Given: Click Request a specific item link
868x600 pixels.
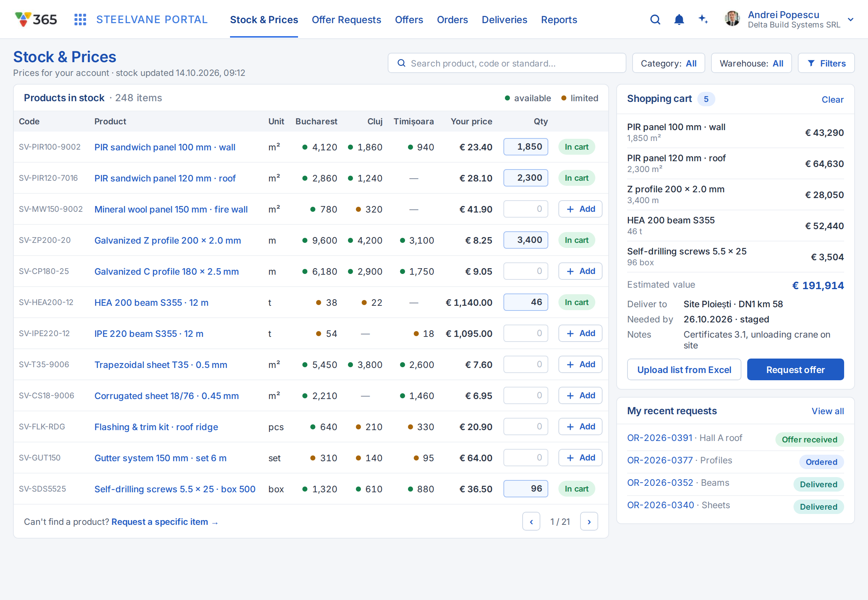Looking at the screenshot, I should 165,522.
